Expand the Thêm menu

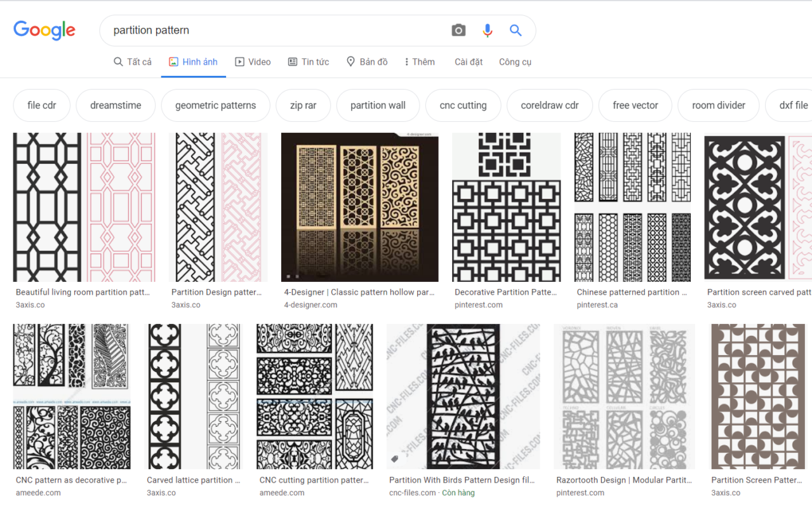coord(419,61)
